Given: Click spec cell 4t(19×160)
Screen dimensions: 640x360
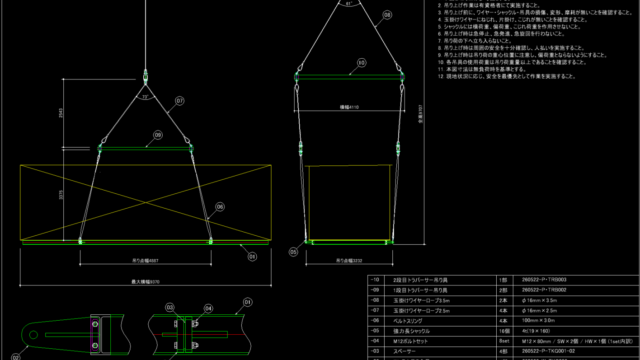Looking at the screenshot, I should click(x=536, y=331).
